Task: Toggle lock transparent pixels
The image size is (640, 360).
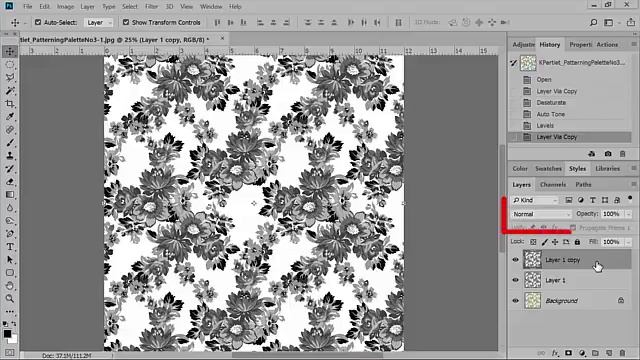Action: tap(533, 242)
